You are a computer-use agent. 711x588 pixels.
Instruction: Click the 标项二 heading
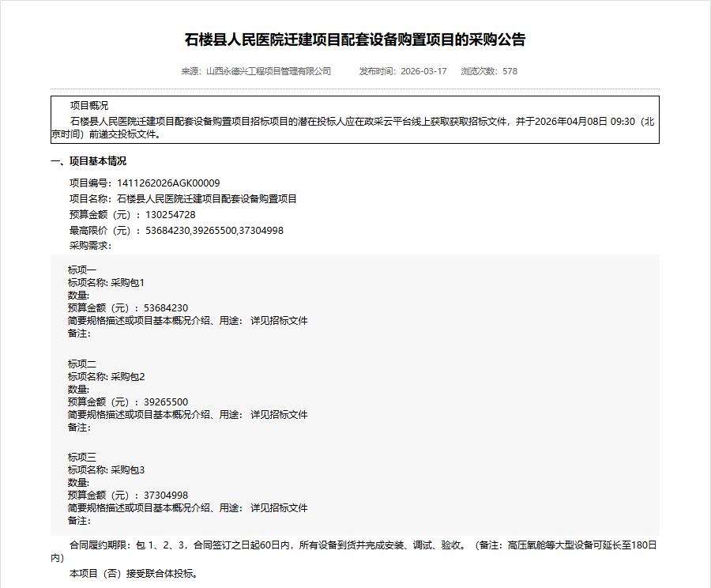(x=82, y=364)
